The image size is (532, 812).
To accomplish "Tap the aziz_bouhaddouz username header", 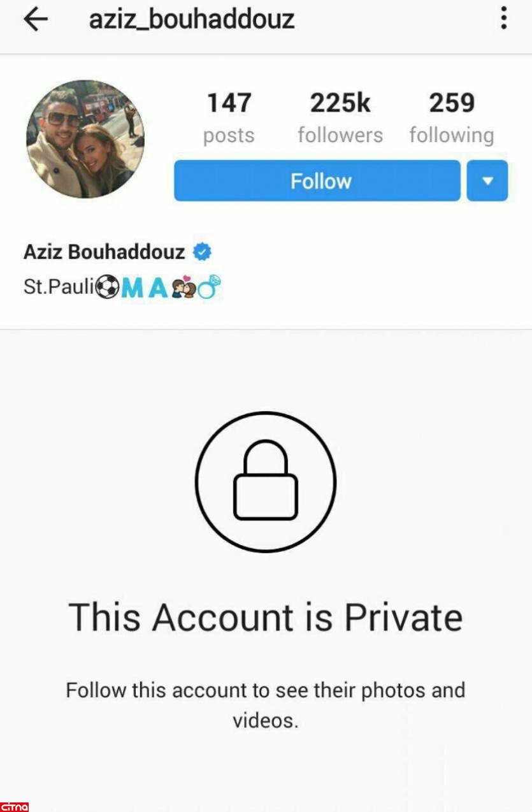I will pyautogui.click(x=192, y=20).
